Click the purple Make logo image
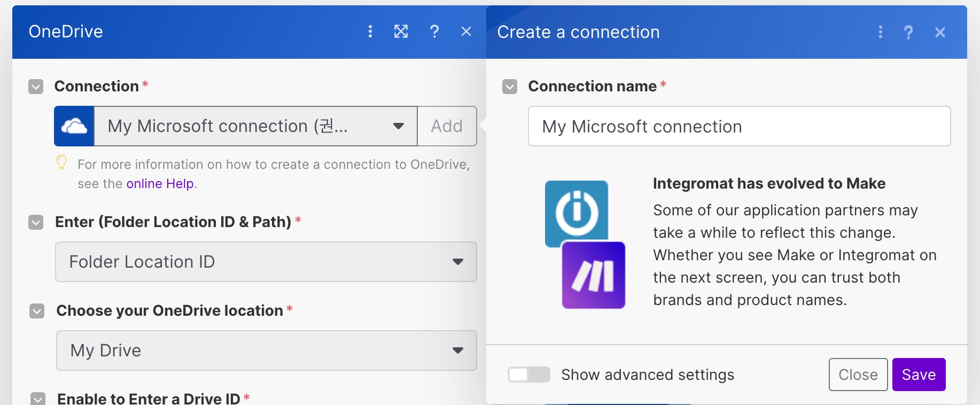The height and width of the screenshot is (405, 980). pos(593,275)
